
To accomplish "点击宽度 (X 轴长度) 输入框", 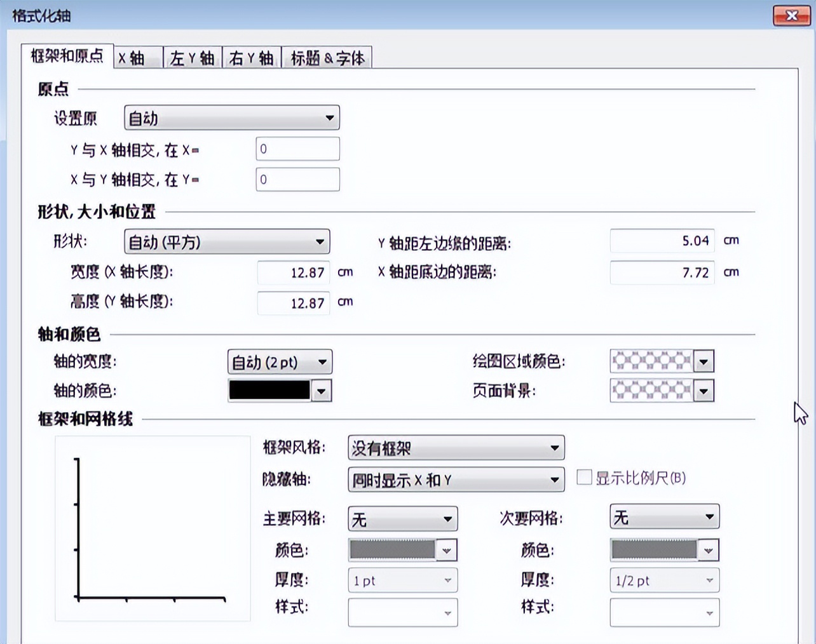I will (x=293, y=272).
